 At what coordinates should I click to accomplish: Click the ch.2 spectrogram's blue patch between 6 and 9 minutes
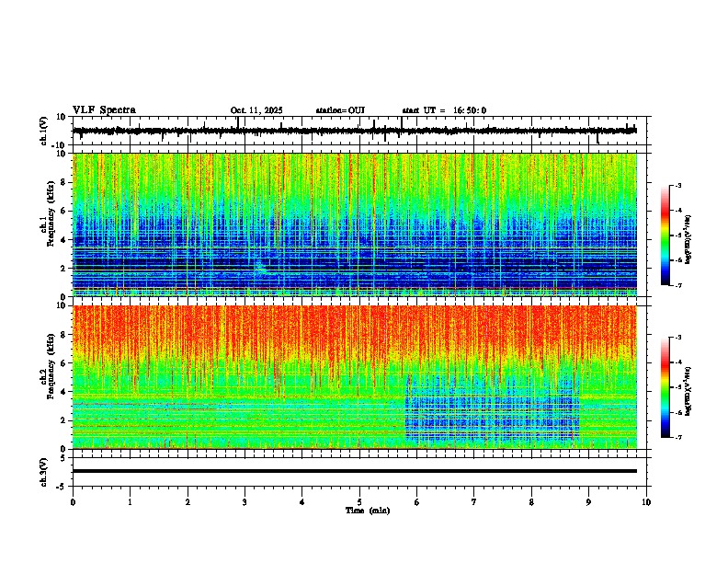(x=492, y=408)
